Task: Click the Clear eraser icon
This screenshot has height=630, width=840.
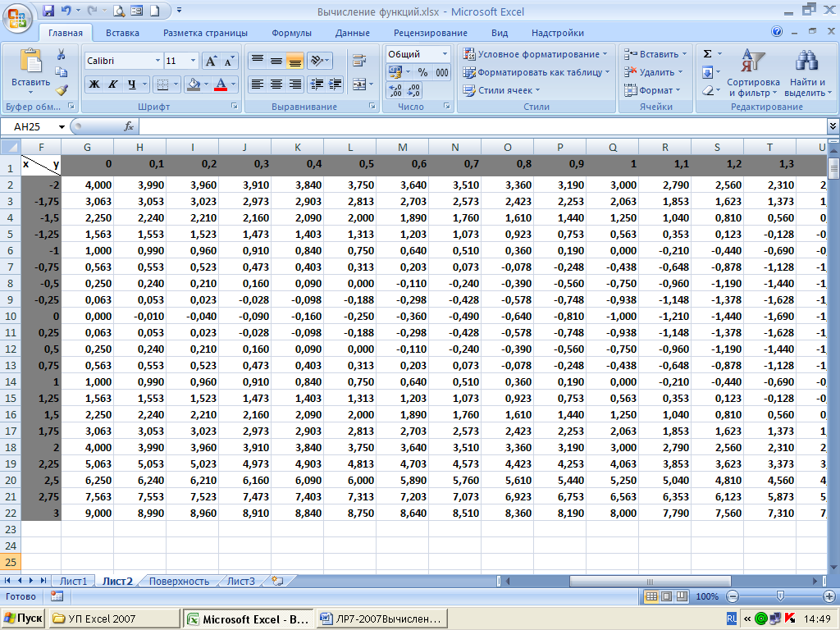Action: [x=708, y=90]
